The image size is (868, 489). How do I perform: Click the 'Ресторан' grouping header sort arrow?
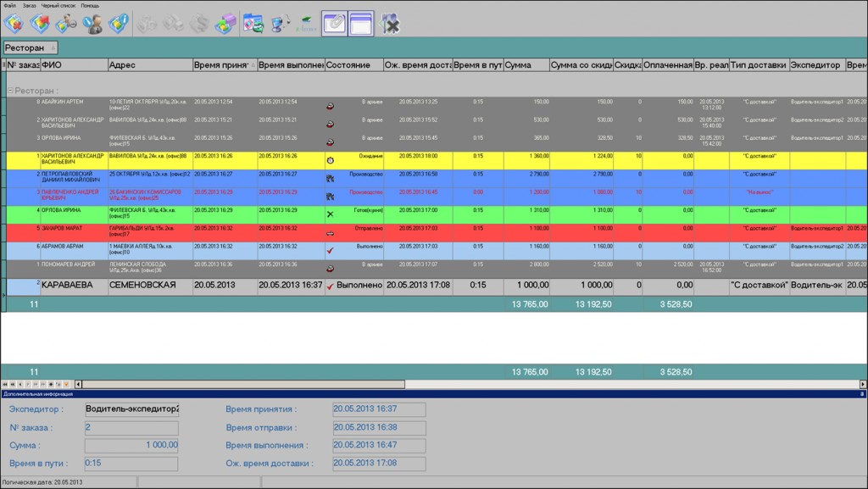[53, 48]
